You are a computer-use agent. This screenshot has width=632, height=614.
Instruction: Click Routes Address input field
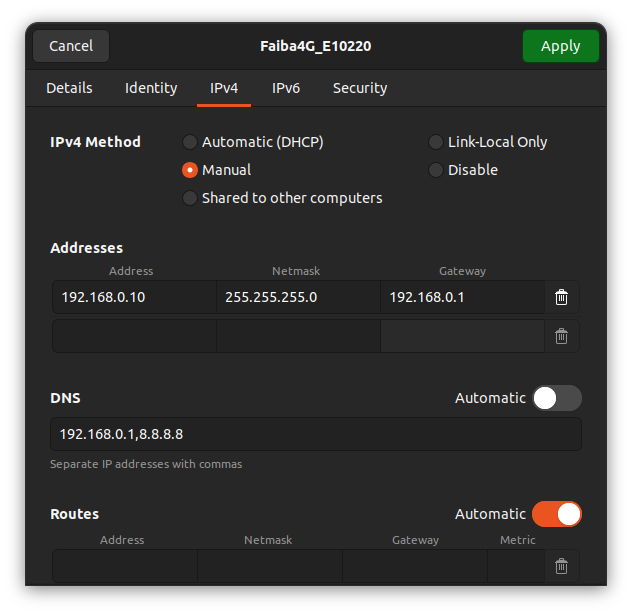pyautogui.click(x=125, y=566)
